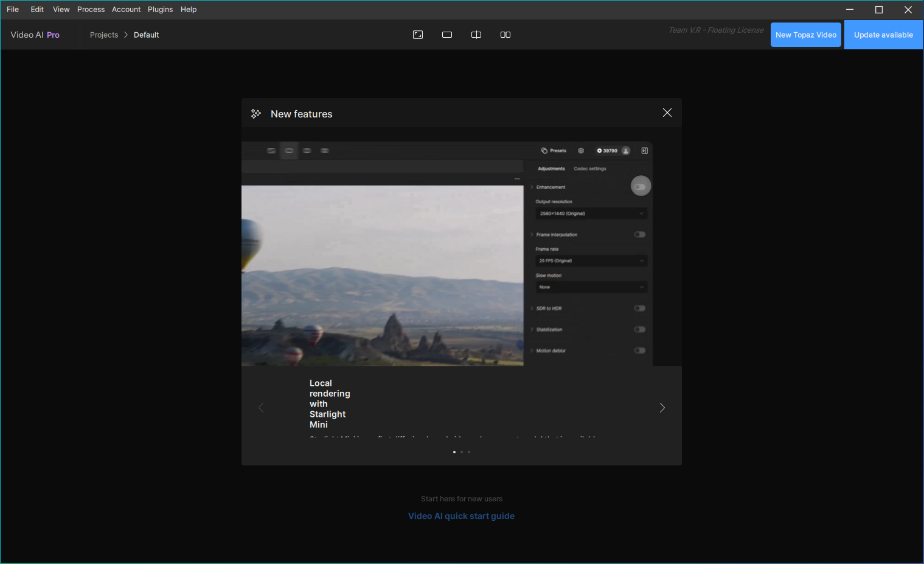Click the Update available button
The width and height of the screenshot is (924, 564).
click(883, 35)
